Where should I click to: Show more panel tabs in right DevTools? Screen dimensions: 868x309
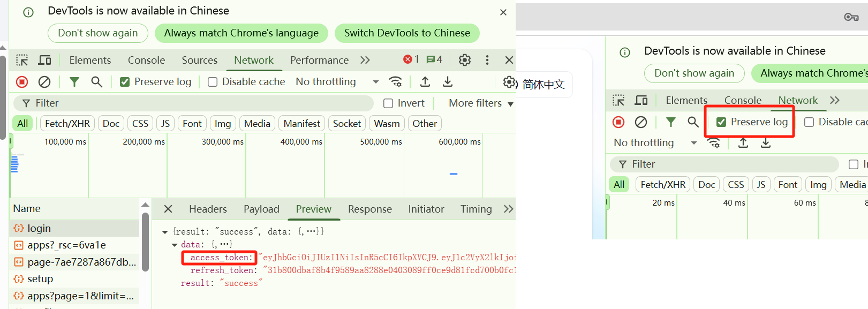click(x=835, y=100)
